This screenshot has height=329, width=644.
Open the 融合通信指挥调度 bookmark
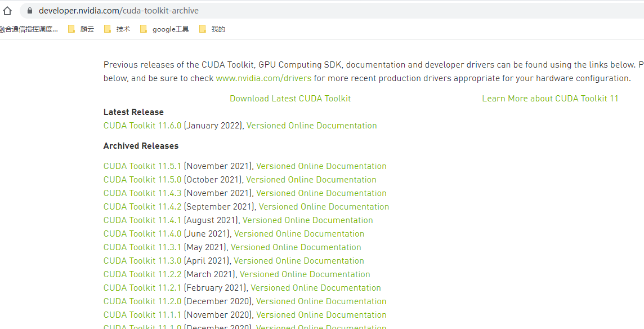tap(29, 29)
